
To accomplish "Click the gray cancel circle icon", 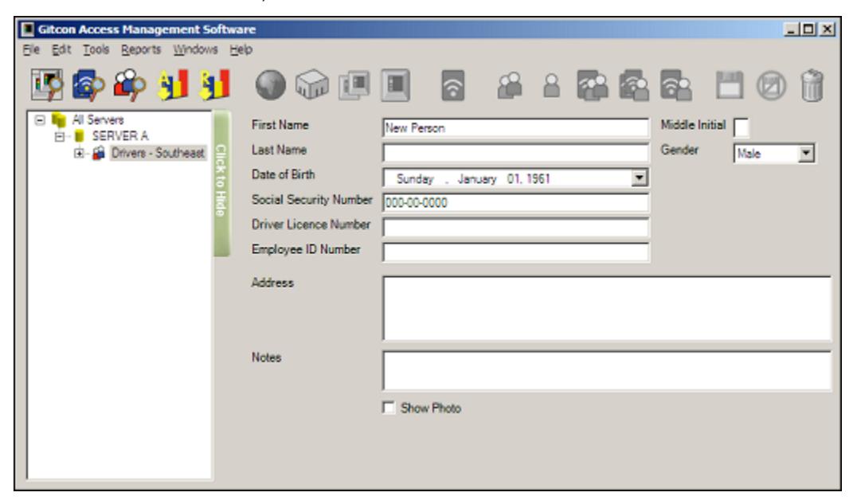I will pos(771,86).
